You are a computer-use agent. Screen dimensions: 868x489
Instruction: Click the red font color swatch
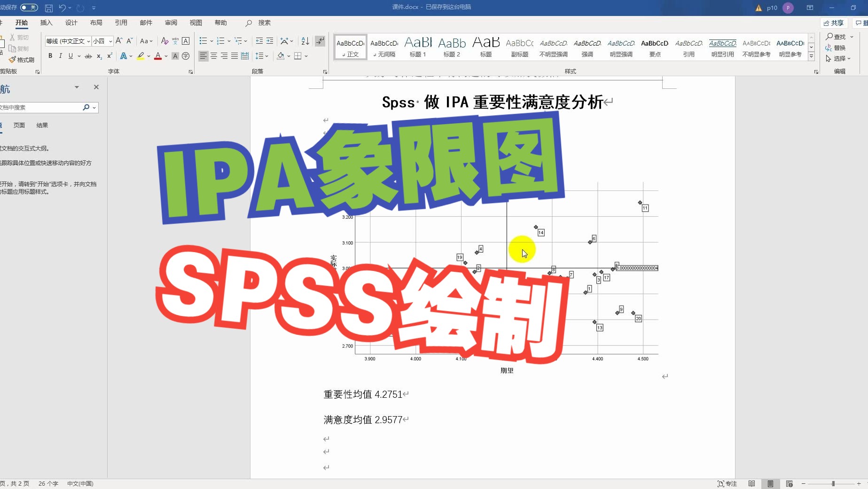point(158,56)
